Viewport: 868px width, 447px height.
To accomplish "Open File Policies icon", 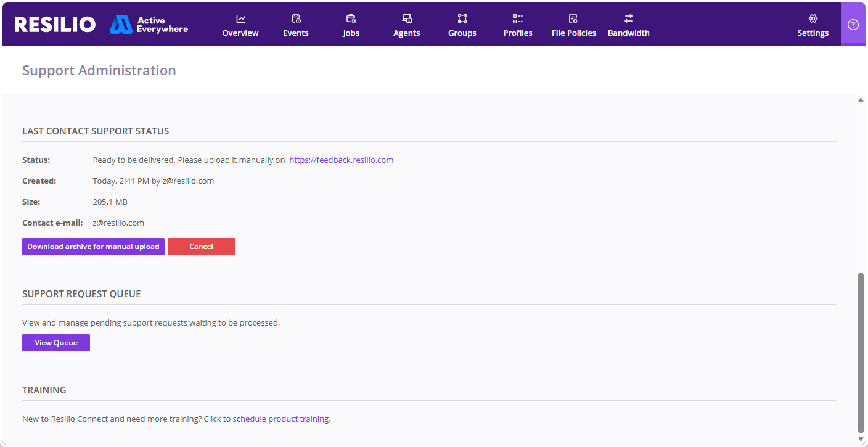I will 573,18.
